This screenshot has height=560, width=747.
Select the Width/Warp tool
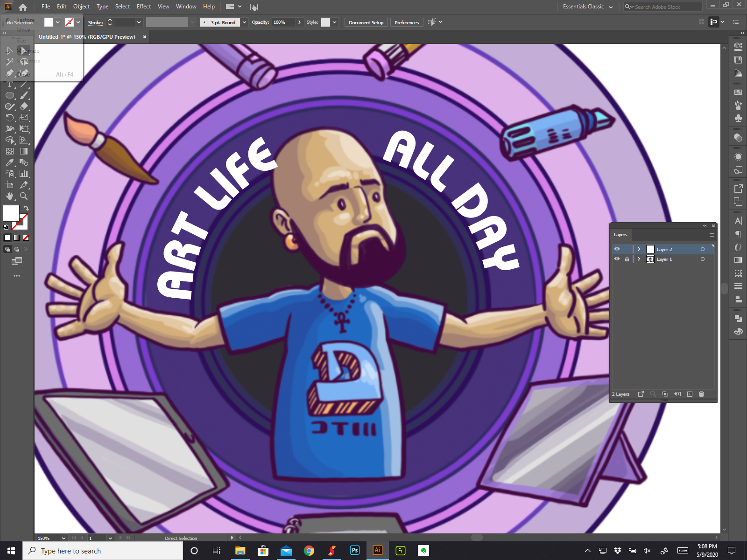tap(9, 129)
